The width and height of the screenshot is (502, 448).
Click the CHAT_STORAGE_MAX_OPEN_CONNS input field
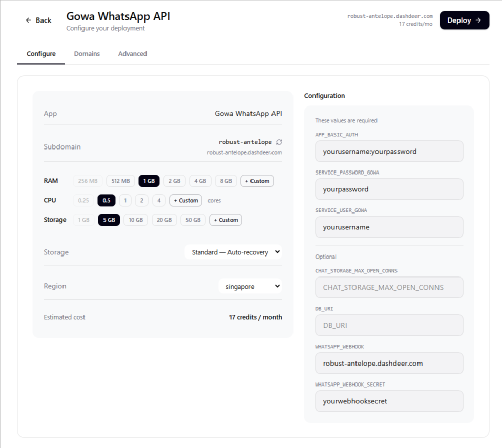pyautogui.click(x=389, y=287)
